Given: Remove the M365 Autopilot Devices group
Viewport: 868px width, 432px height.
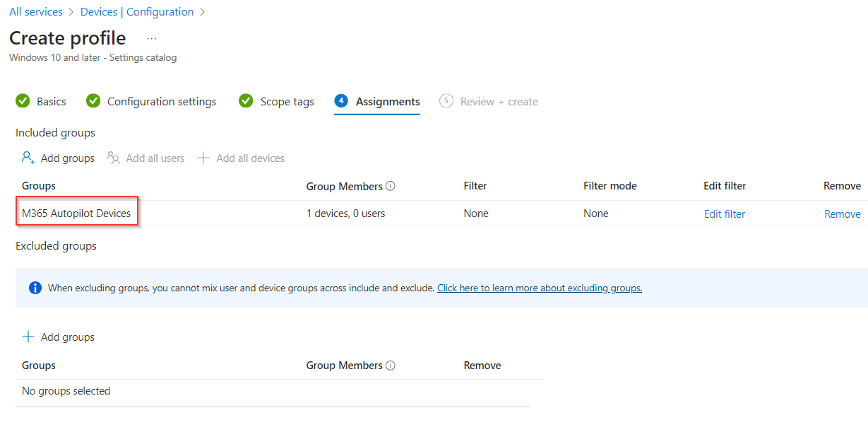Looking at the screenshot, I should coord(843,214).
